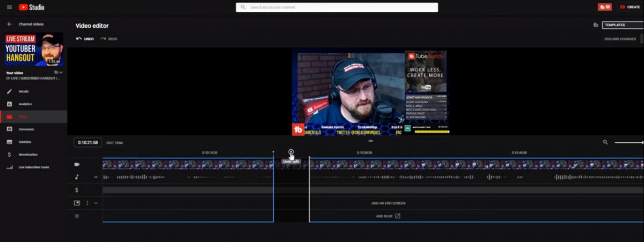Click the Comments speech bubble icon

[x=9, y=129]
